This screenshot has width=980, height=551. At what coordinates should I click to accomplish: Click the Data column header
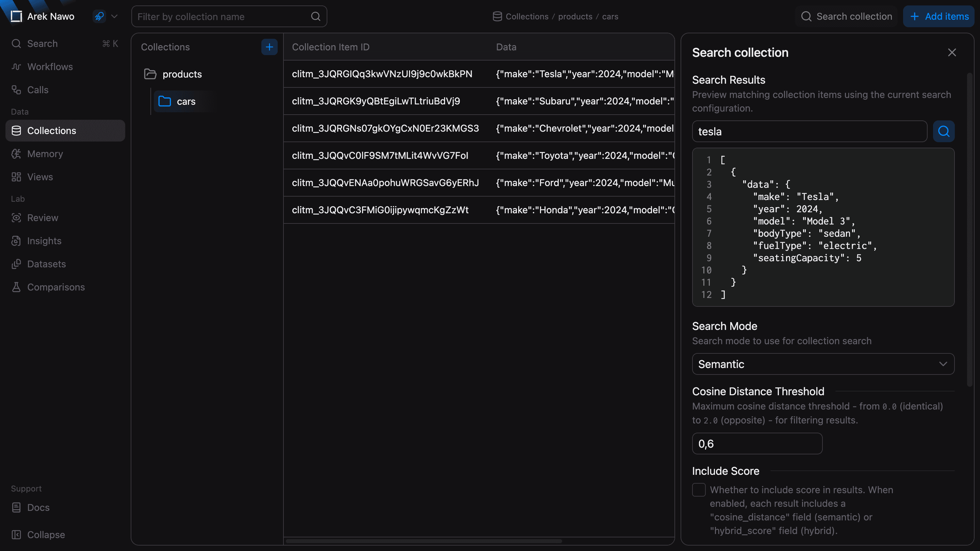coord(506,47)
